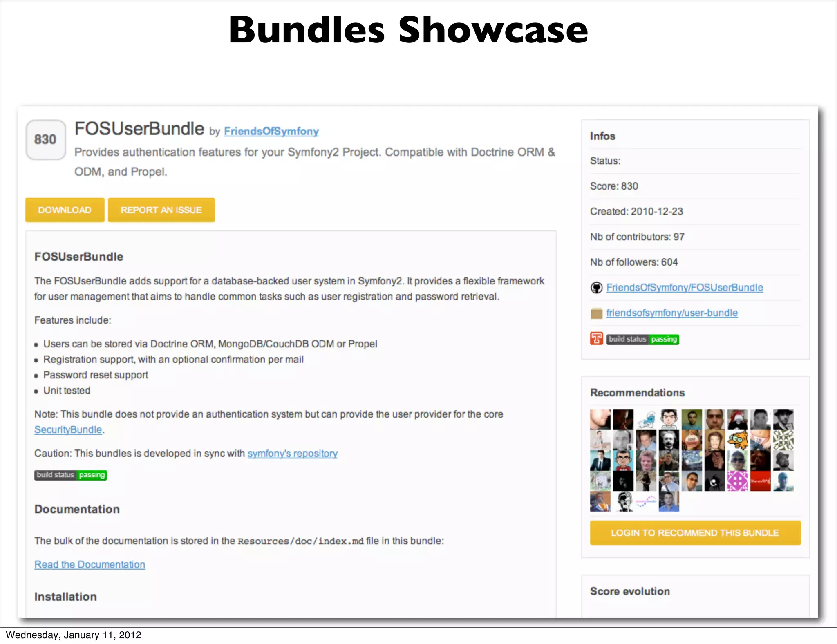Open the orange pixel cat avatar
Screen dimensions: 837x644
pyautogui.click(x=738, y=440)
